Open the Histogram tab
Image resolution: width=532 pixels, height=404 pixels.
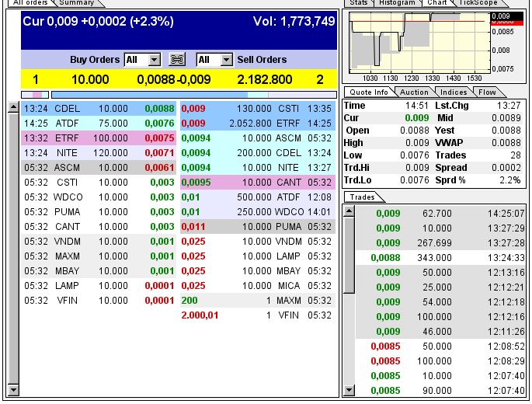397,2
